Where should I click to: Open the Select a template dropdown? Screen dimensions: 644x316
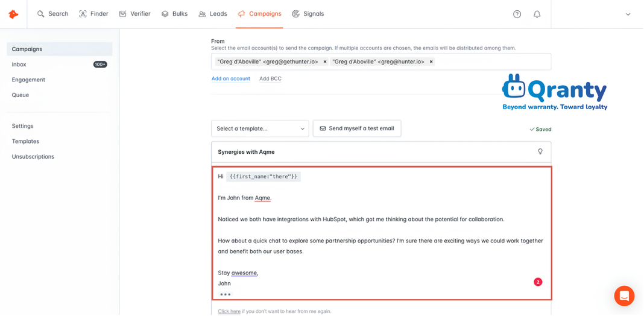pos(260,128)
